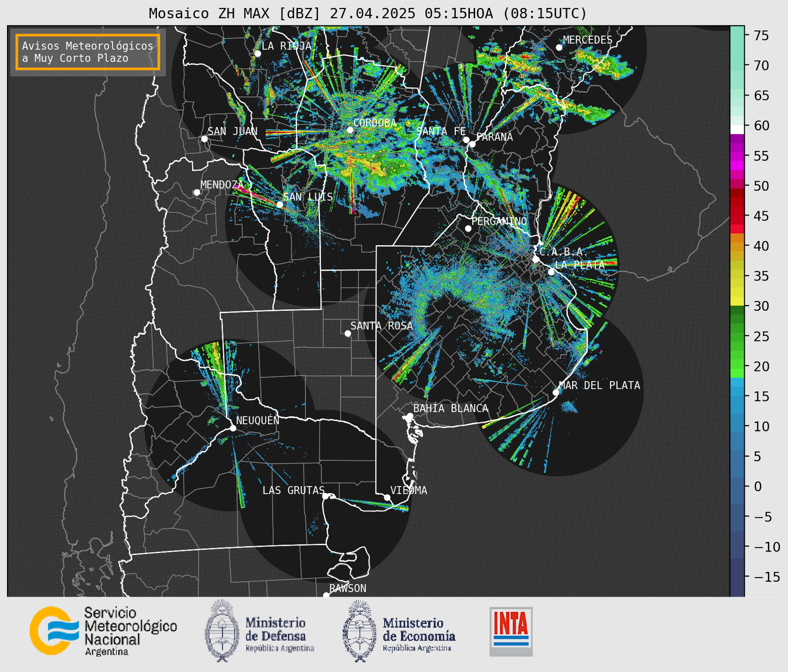This screenshot has height=672, width=788.
Task: Click the CORDOBA map label
Action: pyautogui.click(x=375, y=123)
